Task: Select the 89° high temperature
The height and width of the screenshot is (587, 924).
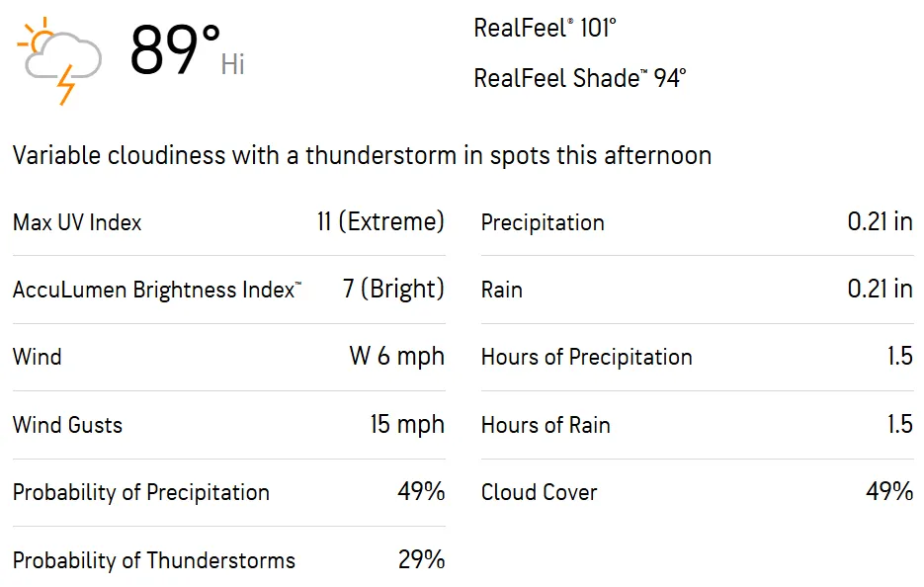Action: [175, 49]
